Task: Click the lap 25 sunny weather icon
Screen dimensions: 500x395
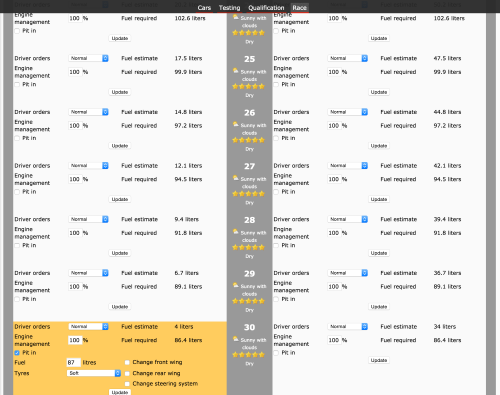Action: [x=236, y=71]
